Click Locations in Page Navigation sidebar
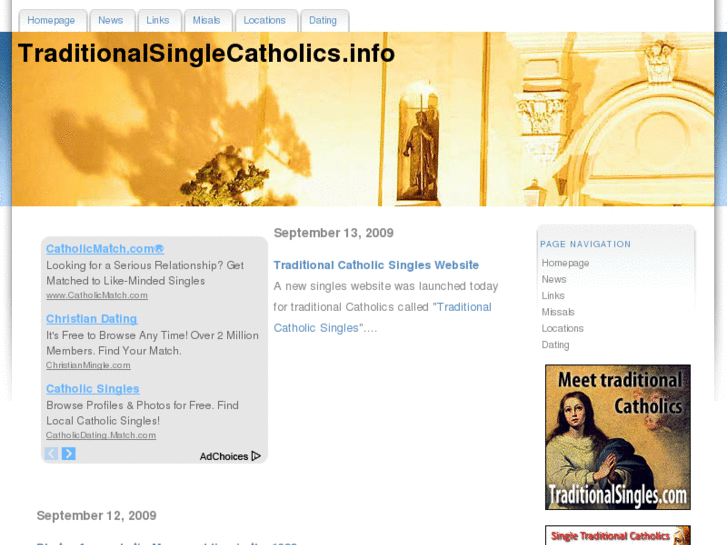 tap(562, 328)
